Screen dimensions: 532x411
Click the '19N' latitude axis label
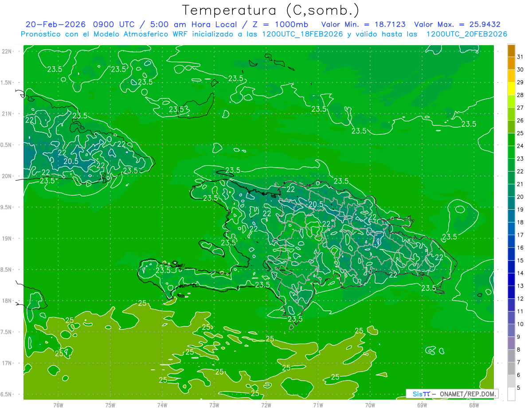7,238
